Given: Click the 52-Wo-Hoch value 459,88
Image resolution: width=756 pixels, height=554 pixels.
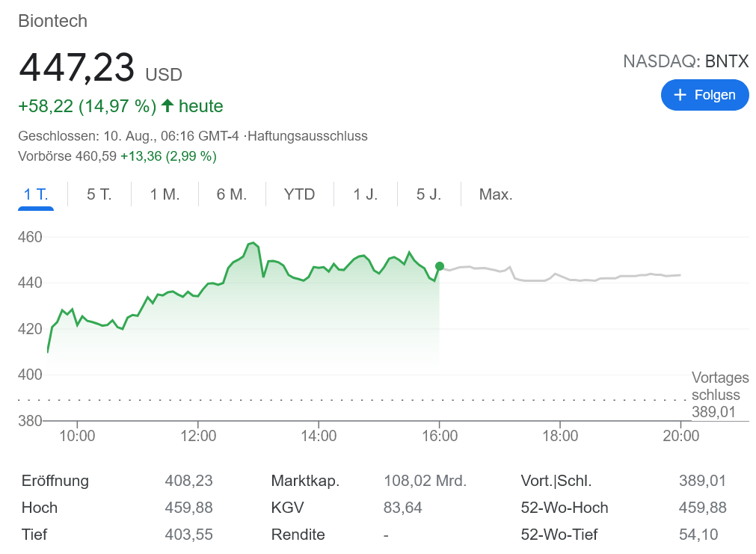Looking at the screenshot, I should 702,508.
